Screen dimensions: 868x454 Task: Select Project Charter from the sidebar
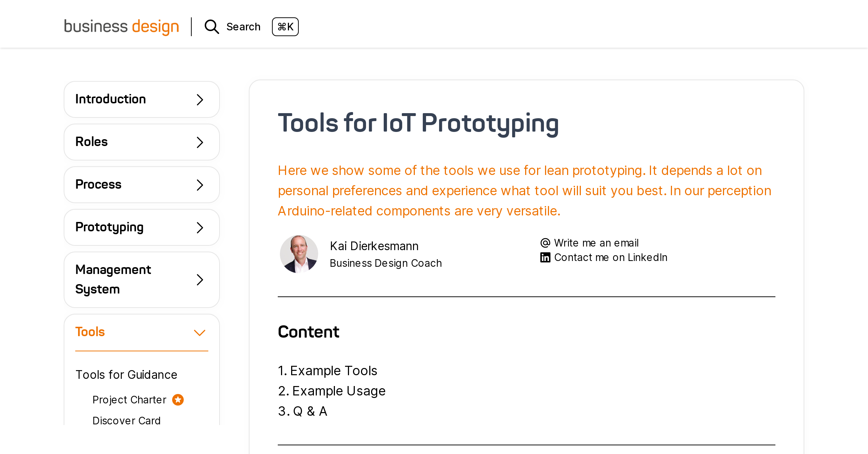click(x=129, y=399)
